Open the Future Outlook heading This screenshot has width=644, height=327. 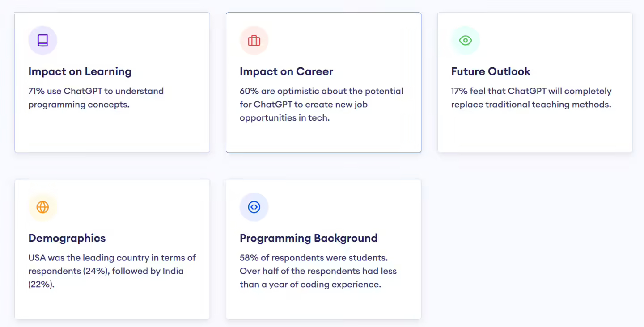point(491,71)
